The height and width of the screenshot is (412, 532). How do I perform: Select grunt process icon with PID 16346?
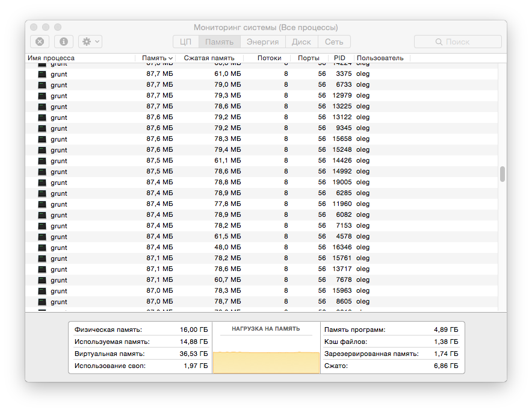(42, 248)
